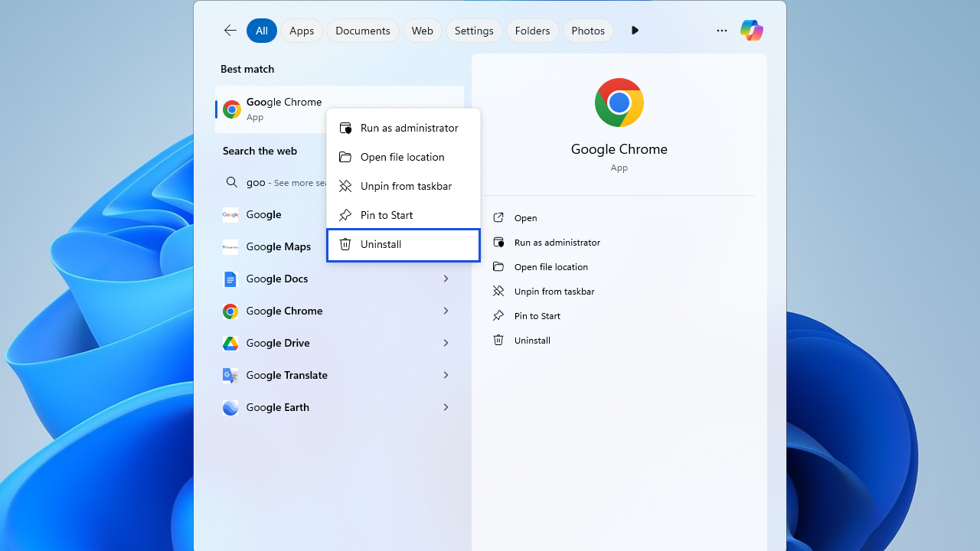Click the Chrome icon in the web suggestions list
This screenshot has height=551, width=980.
point(230,311)
